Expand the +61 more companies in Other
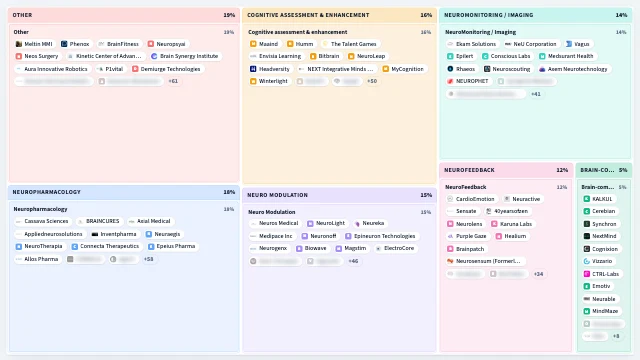 coord(173,81)
